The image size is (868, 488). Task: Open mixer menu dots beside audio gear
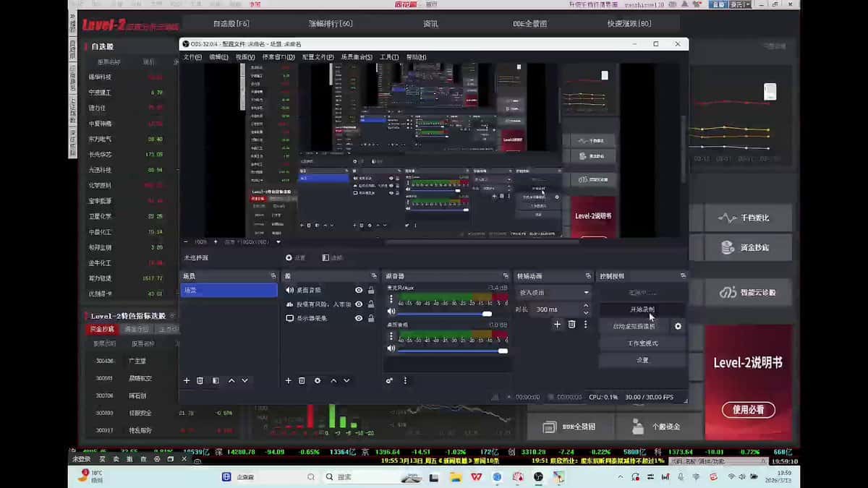405,380
